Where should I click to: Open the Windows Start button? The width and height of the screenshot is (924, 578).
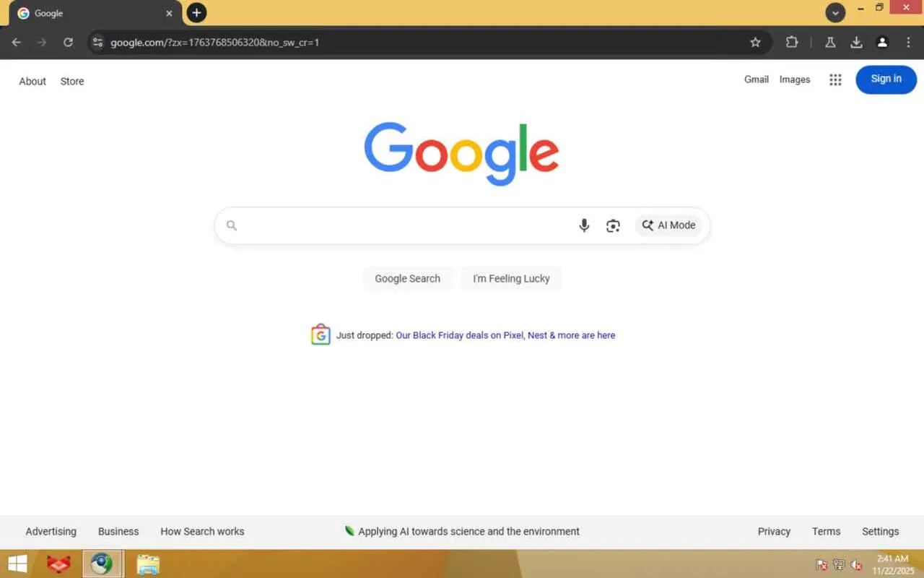(17, 564)
